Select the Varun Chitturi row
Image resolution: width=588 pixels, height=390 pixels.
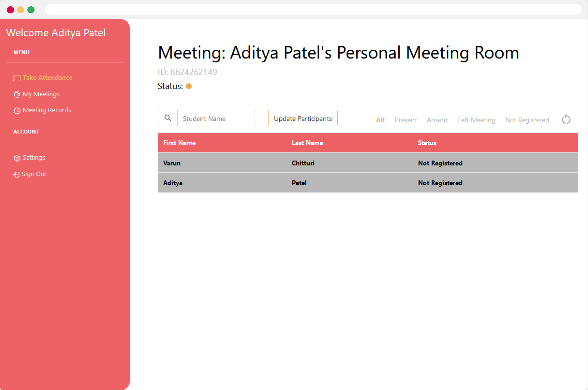368,163
